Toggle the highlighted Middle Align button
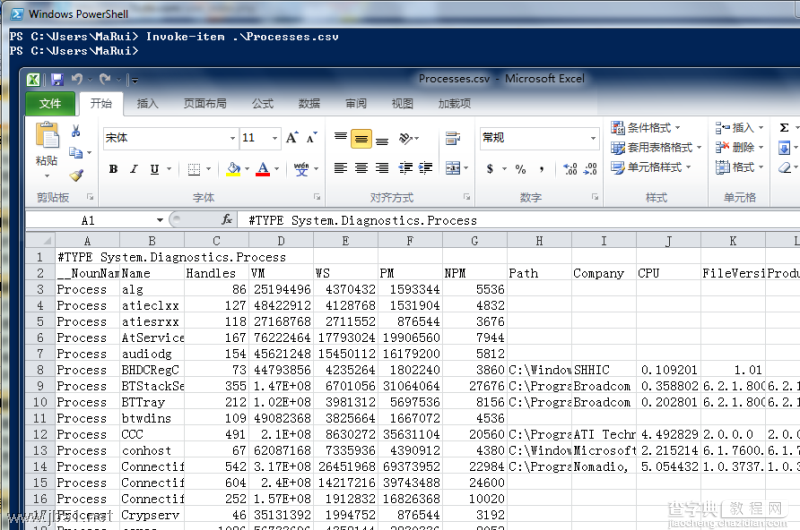Image resolution: width=800 pixels, height=530 pixels. 361,139
